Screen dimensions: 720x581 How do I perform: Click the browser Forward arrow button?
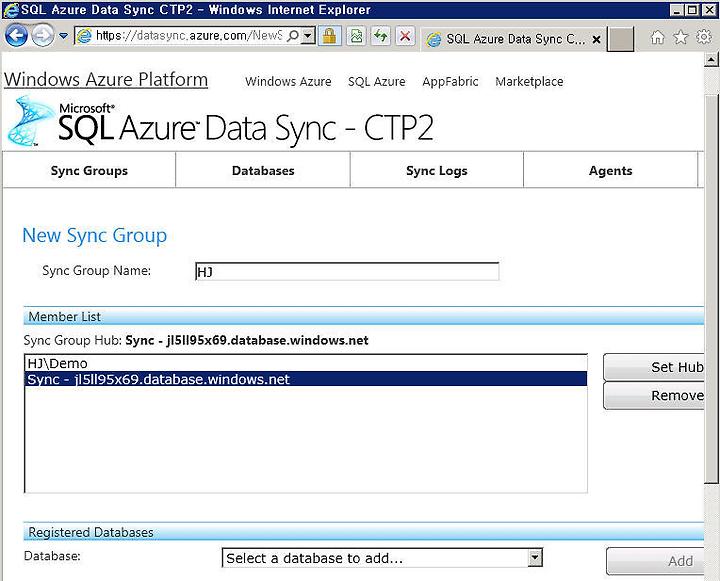point(42,35)
